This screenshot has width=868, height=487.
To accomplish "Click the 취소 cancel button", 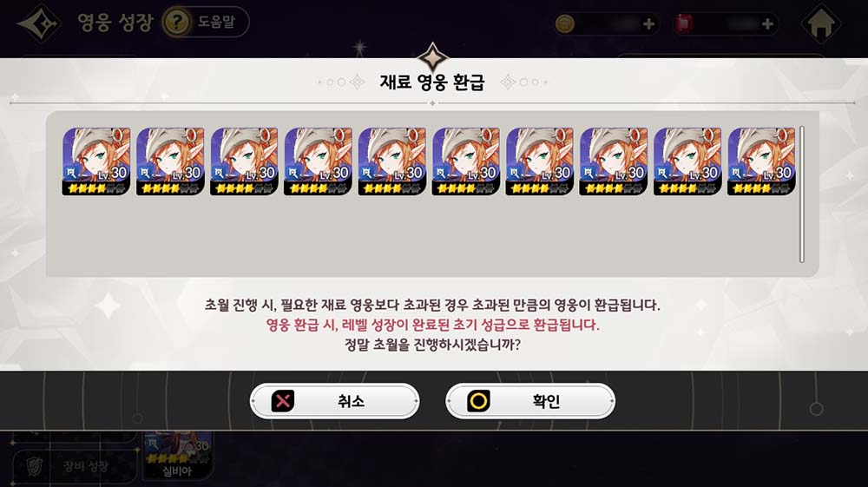I will pos(334,401).
